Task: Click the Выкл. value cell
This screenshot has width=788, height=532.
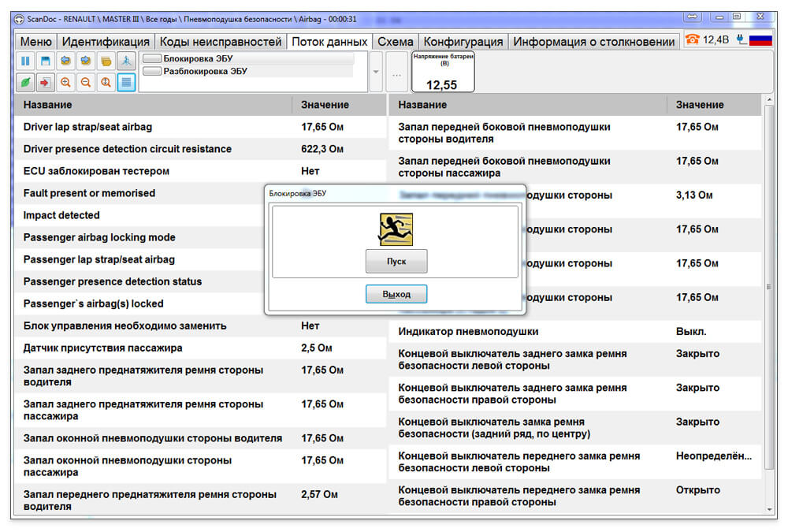Action: 691,332
